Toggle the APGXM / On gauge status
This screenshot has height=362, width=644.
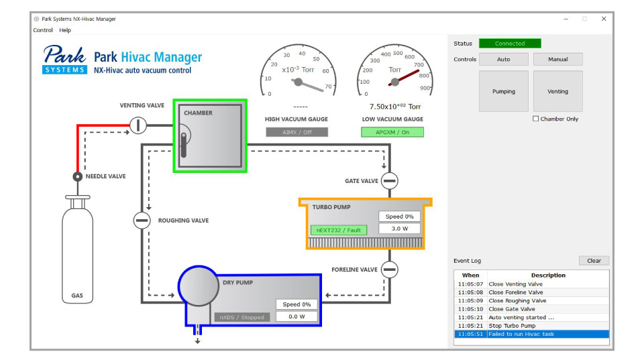click(392, 133)
